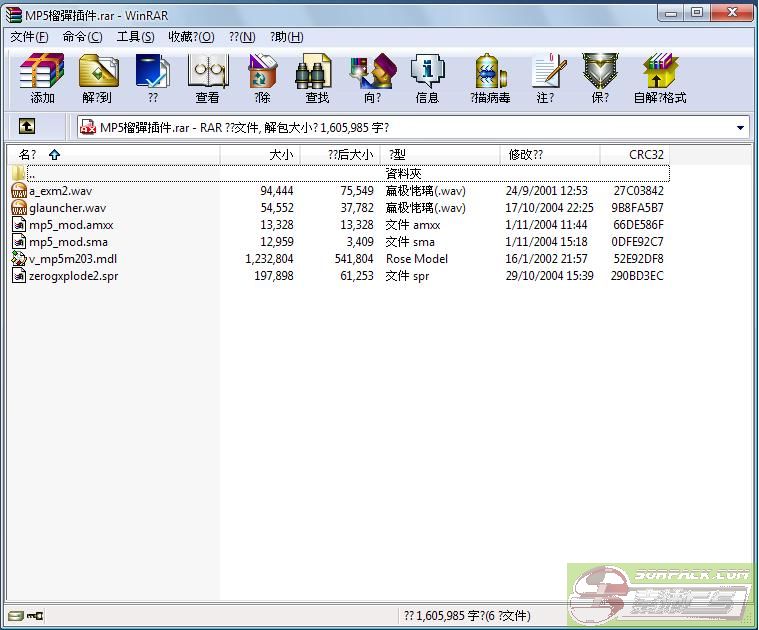
Task: Click CRC32 value 9B8FA5B7
Action: [637, 208]
